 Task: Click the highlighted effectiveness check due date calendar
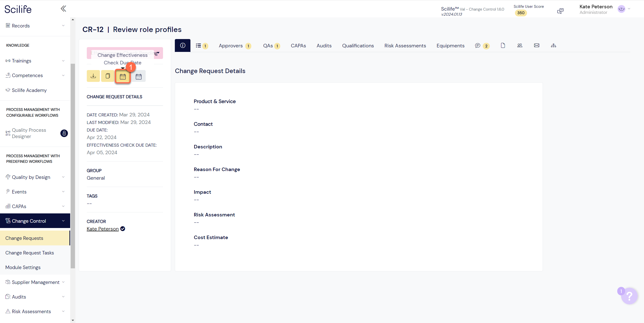pyautogui.click(x=123, y=77)
